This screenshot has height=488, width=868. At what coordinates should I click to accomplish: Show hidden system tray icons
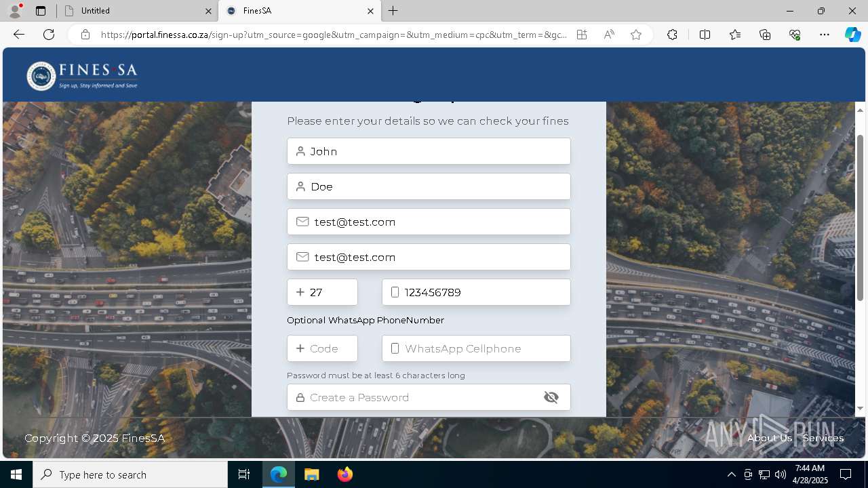[x=731, y=474]
